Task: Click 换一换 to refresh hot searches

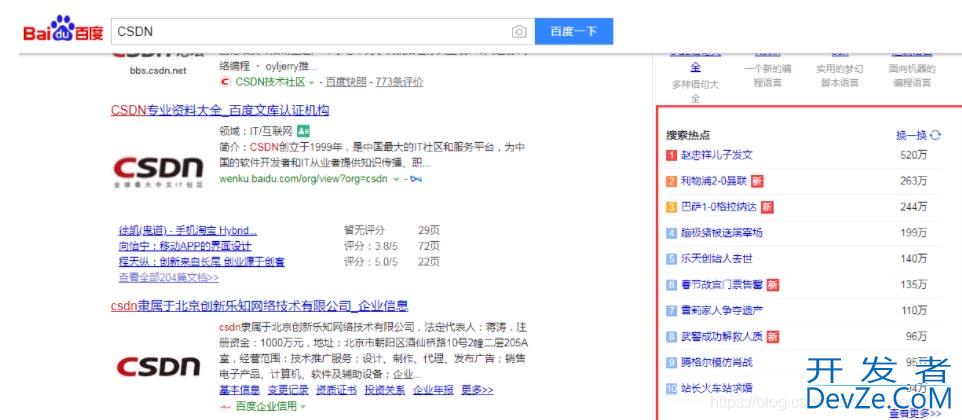Action: (x=912, y=136)
